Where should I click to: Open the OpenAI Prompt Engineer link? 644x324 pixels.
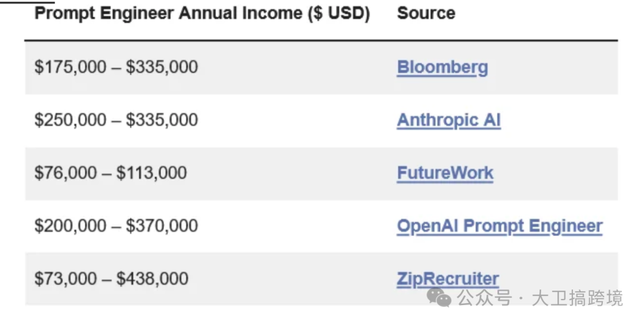[500, 226]
